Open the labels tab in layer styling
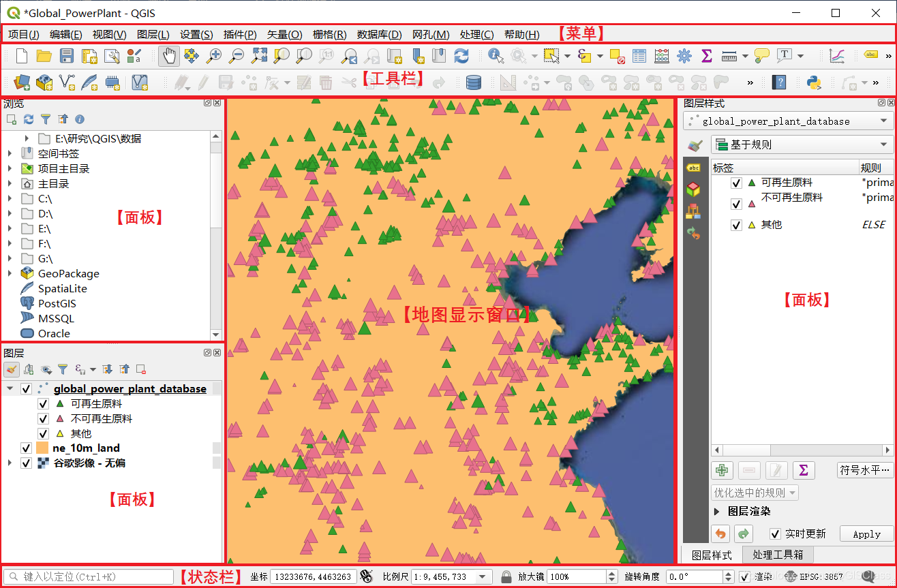Image resolution: width=897 pixels, height=588 pixels. coord(693,167)
